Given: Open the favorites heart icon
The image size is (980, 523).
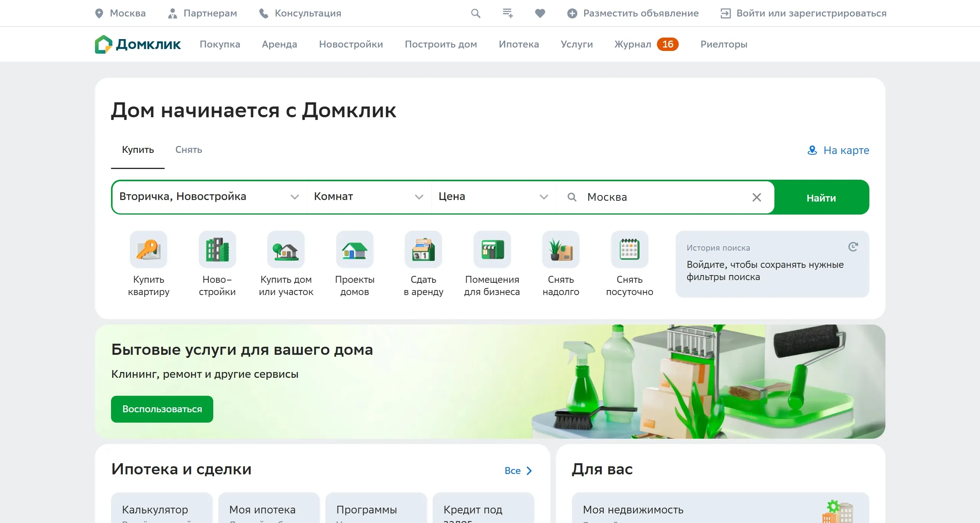Looking at the screenshot, I should 540,13.
